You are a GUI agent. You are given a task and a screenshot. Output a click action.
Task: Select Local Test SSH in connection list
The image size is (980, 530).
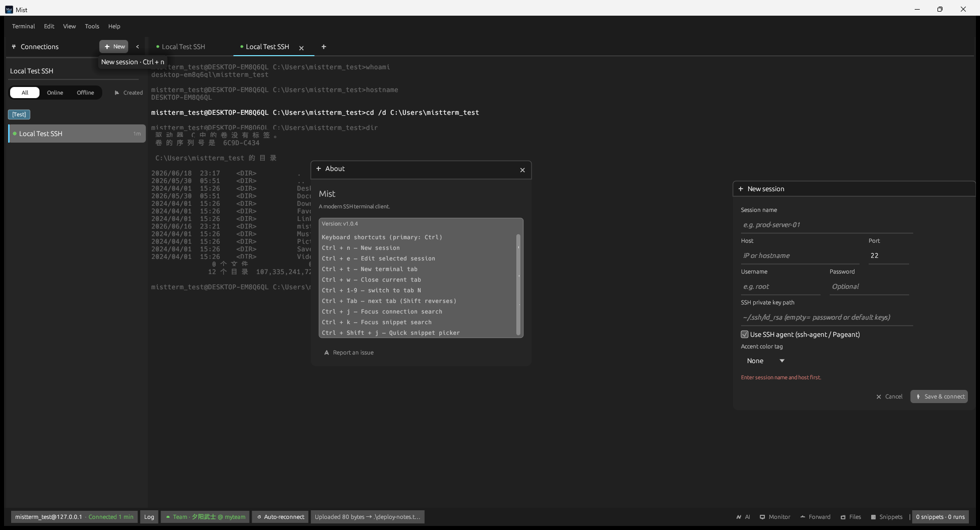[77, 134]
